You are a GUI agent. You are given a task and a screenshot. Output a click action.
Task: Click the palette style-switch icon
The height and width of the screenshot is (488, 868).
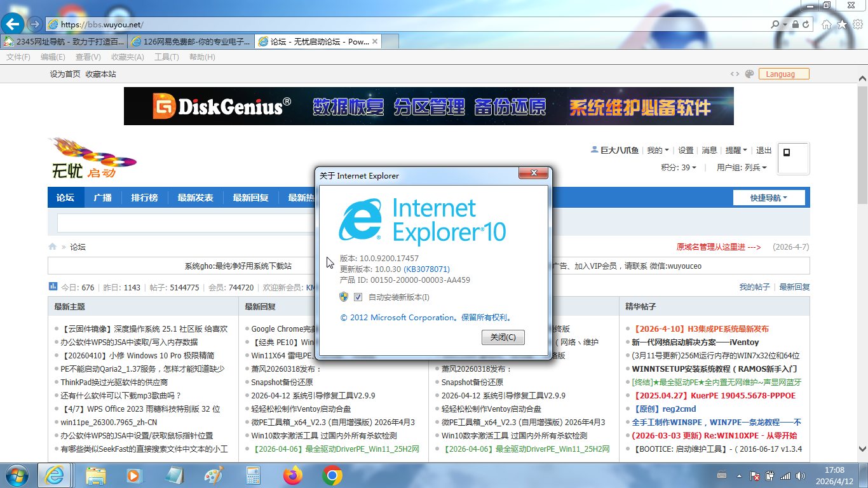tap(749, 74)
